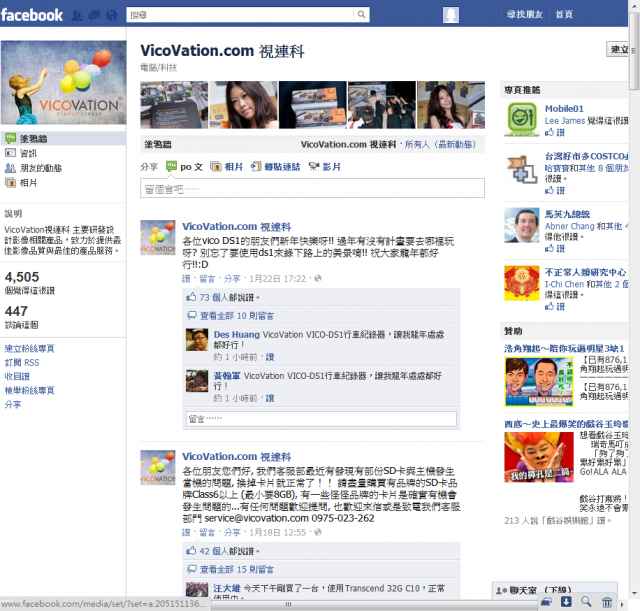Click the profile avatar in top bar
This screenshot has height=611, width=640.
point(451,15)
